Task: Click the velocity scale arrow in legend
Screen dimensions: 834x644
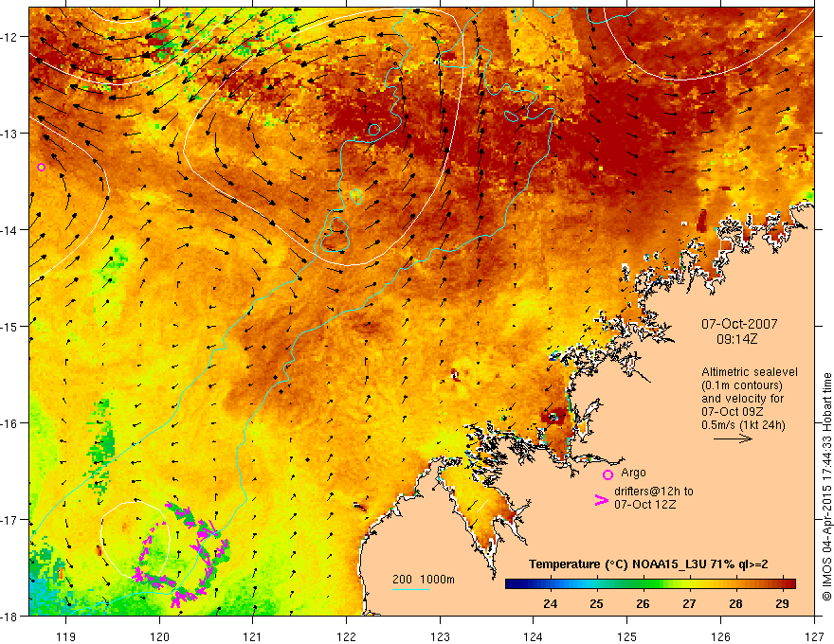Action: [x=733, y=438]
